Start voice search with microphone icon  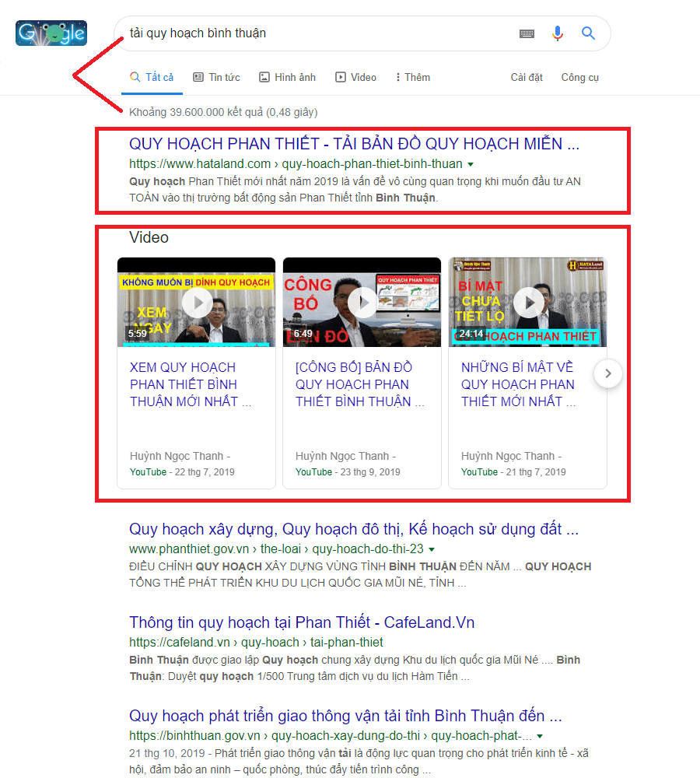tap(558, 33)
